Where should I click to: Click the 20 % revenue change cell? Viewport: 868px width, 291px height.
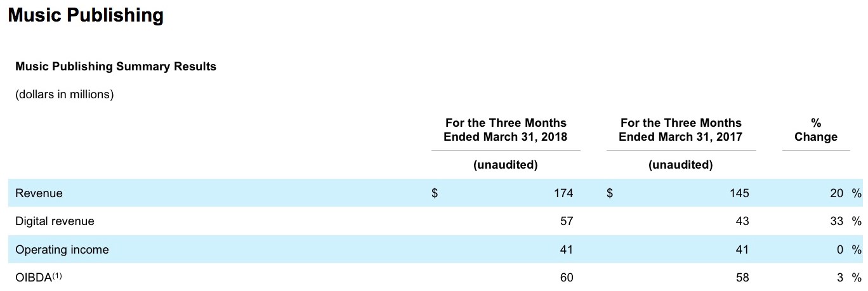coord(845,193)
